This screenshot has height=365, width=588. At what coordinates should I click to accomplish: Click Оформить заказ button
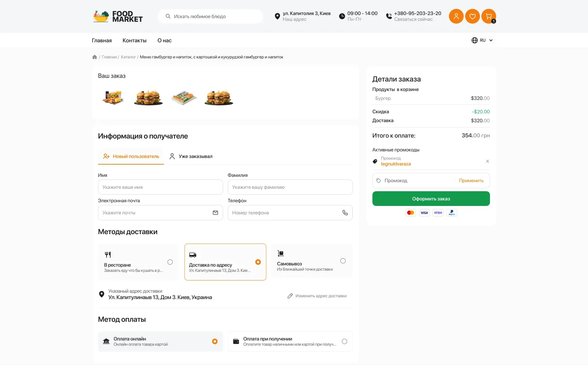[431, 199]
